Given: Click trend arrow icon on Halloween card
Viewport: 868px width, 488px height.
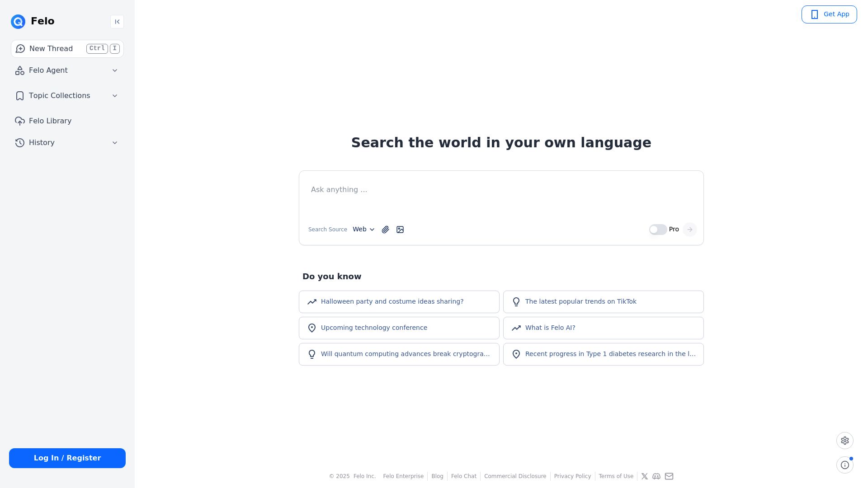Looking at the screenshot, I should tap(312, 302).
